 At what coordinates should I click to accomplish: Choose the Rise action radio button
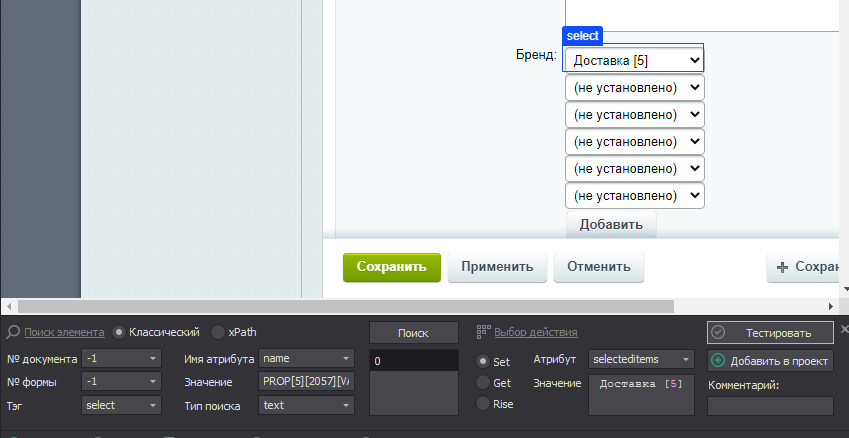[482, 404]
